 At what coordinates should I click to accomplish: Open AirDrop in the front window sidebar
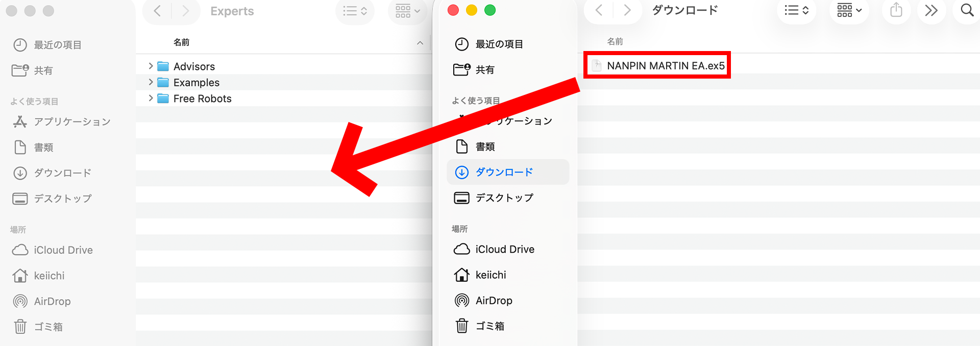click(493, 301)
